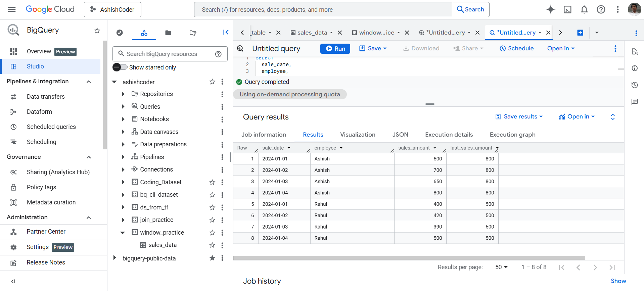Open the help question mark menu
Screen dimensions: 644x291
601,9
